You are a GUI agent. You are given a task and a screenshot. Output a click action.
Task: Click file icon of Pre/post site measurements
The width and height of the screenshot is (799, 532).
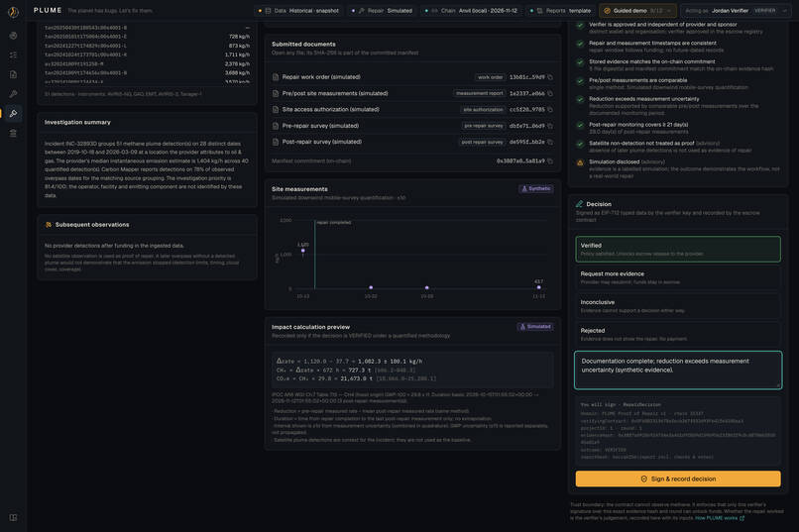pos(276,94)
